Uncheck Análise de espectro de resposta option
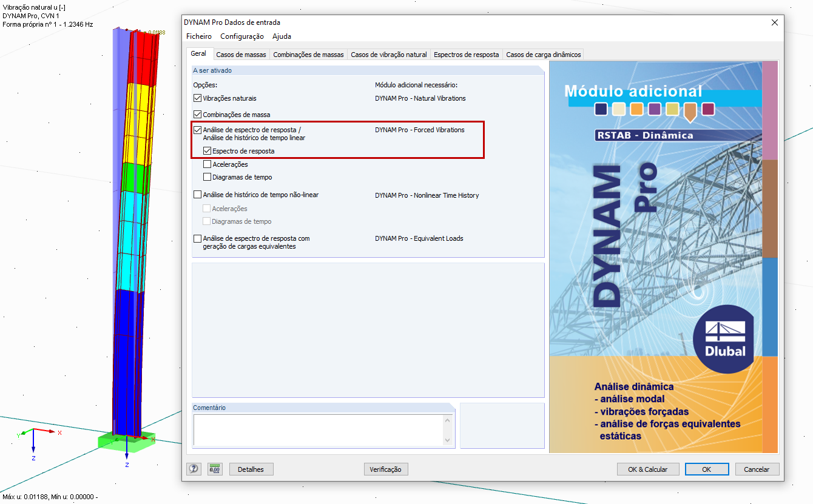The image size is (813, 504). point(197,130)
